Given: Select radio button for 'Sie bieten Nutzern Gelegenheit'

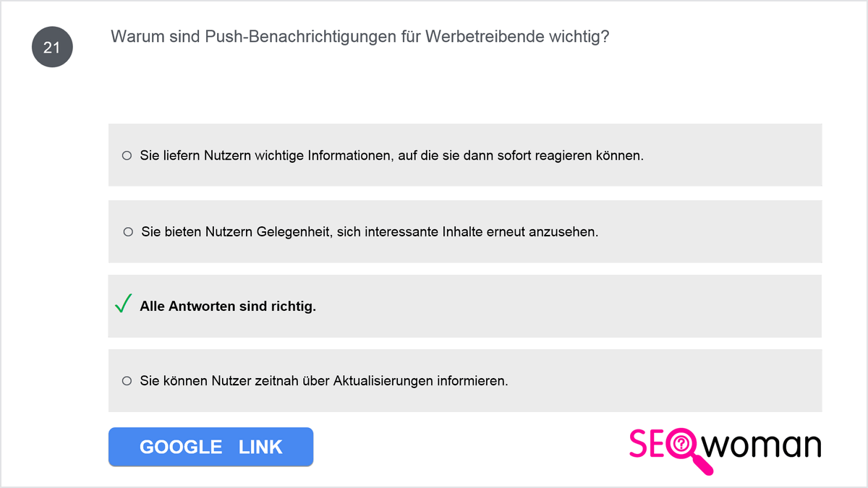Looking at the screenshot, I should (129, 232).
